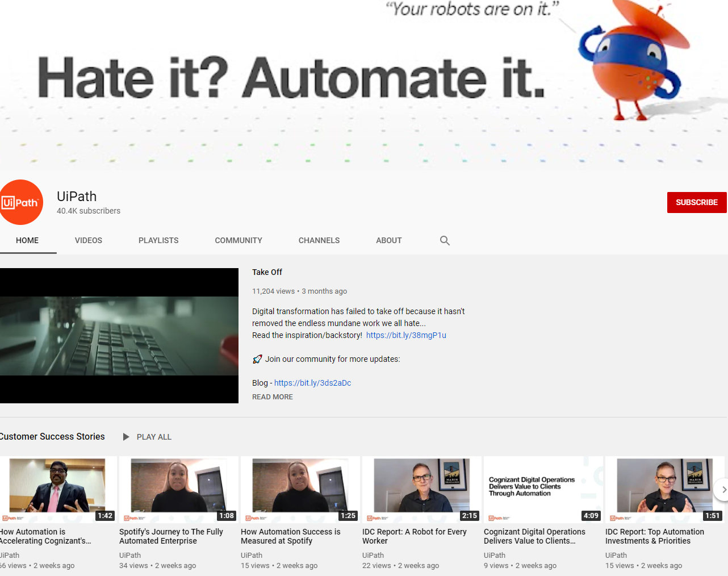This screenshot has height=576, width=728.
Task: Switch to the Videos tab
Action: (x=89, y=241)
